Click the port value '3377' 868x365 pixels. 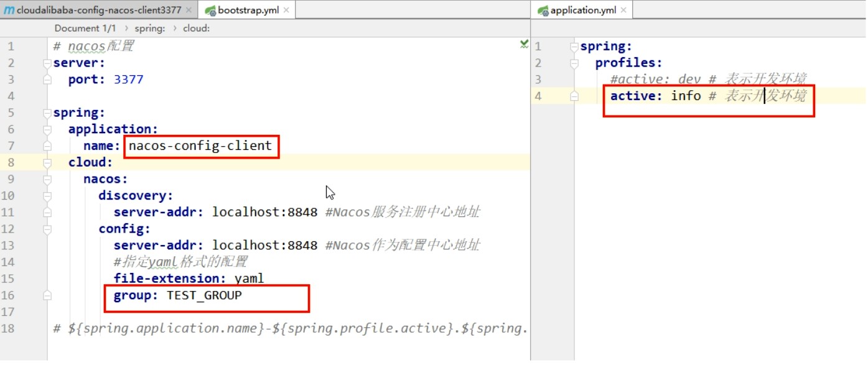pyautogui.click(x=129, y=80)
